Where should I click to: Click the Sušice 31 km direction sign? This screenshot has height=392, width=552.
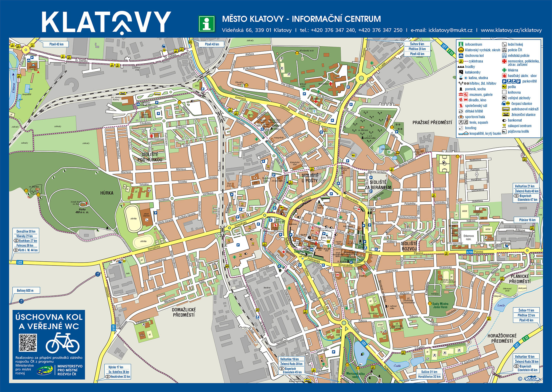[429, 372]
